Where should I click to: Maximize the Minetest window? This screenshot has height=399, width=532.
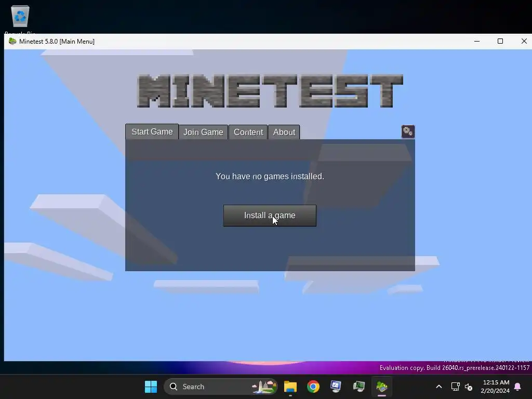(x=500, y=42)
